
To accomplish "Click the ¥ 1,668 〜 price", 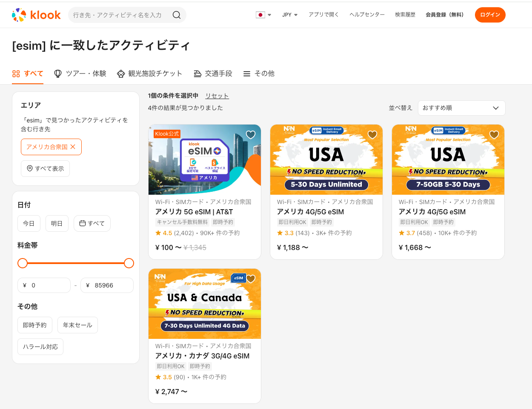I will [x=415, y=247].
